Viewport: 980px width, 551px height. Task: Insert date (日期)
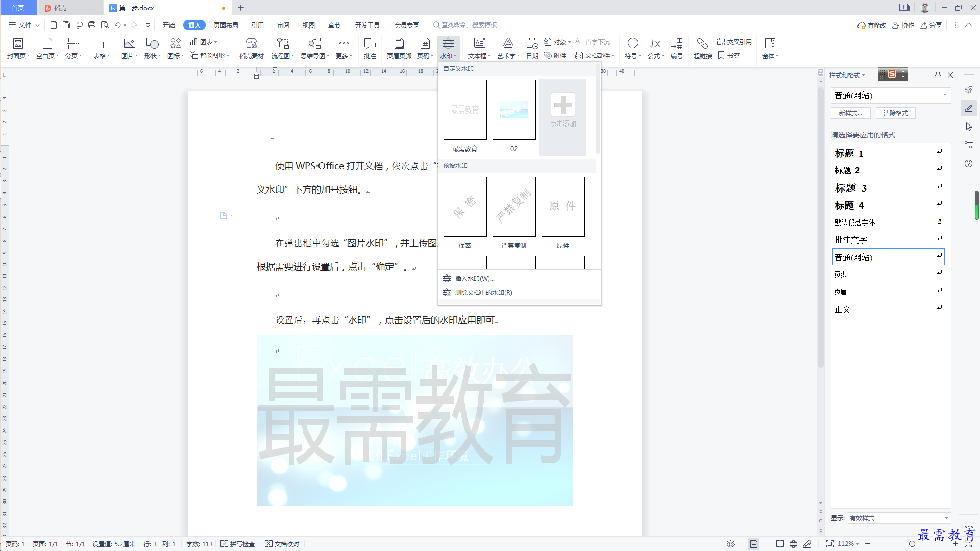click(532, 48)
